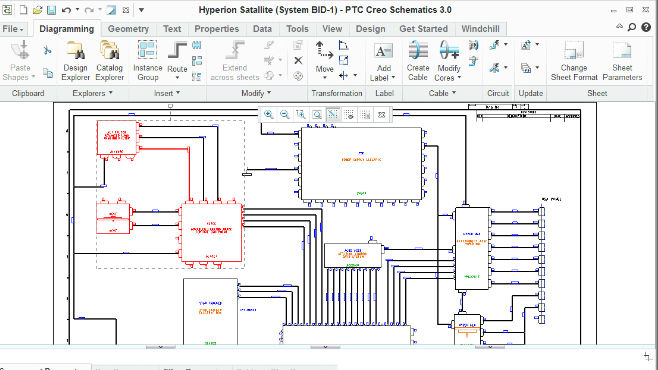The width and height of the screenshot is (658, 370).
Task: Open the mirror tool dropdown in Transformation
Action: (355, 76)
